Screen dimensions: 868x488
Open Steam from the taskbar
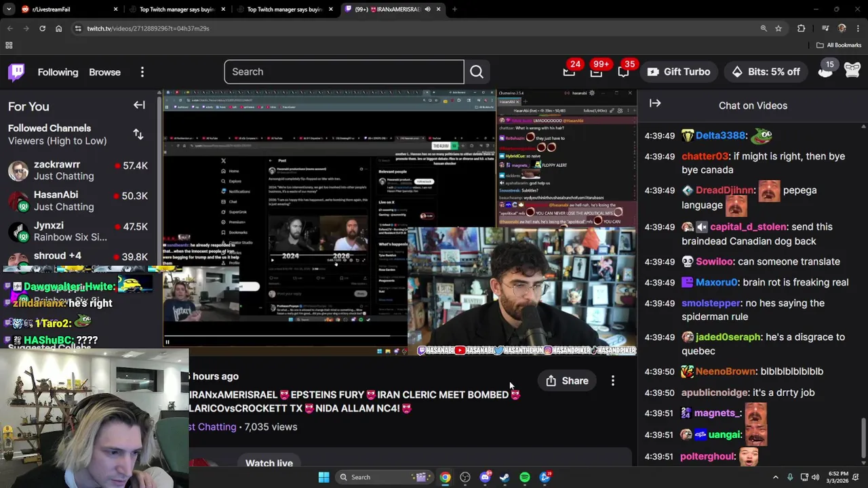505,477
